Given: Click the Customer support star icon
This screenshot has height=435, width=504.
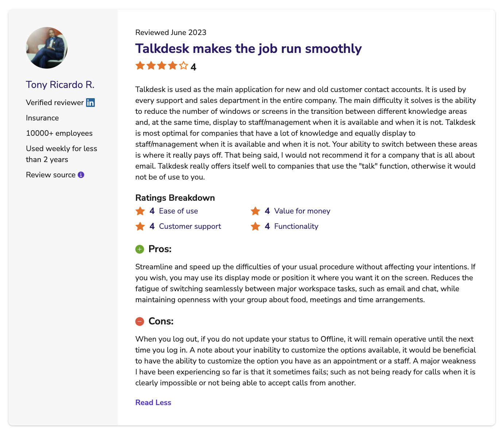Looking at the screenshot, I should 140,226.
